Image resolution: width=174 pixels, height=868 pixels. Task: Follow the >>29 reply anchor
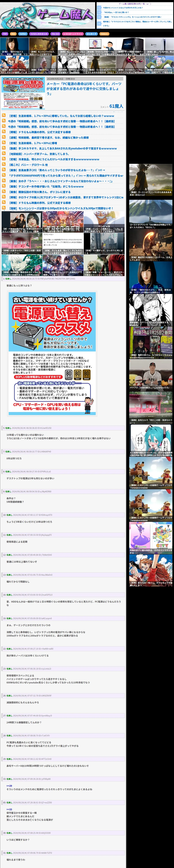pyautogui.click(x=9, y=786)
